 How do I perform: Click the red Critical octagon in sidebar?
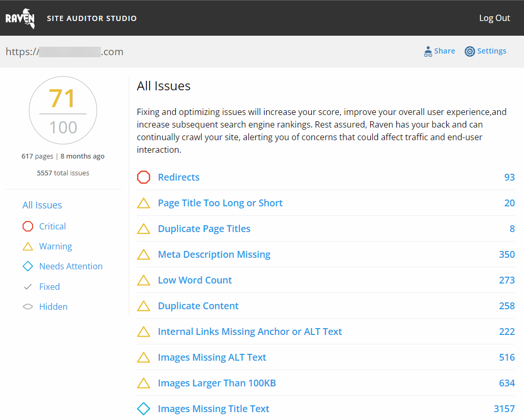(28, 226)
